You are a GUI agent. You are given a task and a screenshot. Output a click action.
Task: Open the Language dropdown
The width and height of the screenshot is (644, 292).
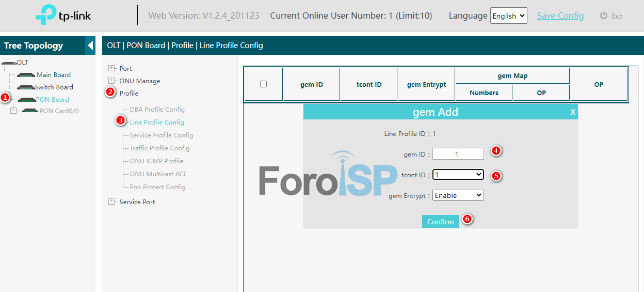tap(508, 16)
